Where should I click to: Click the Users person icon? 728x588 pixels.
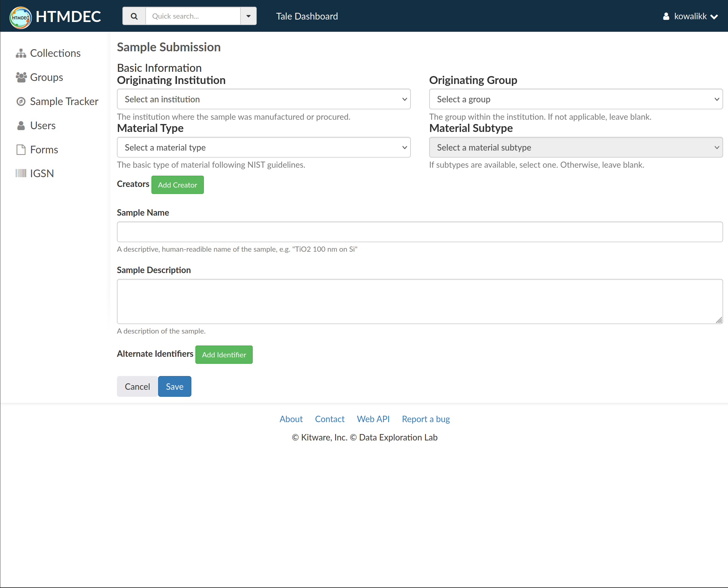pos(21,126)
